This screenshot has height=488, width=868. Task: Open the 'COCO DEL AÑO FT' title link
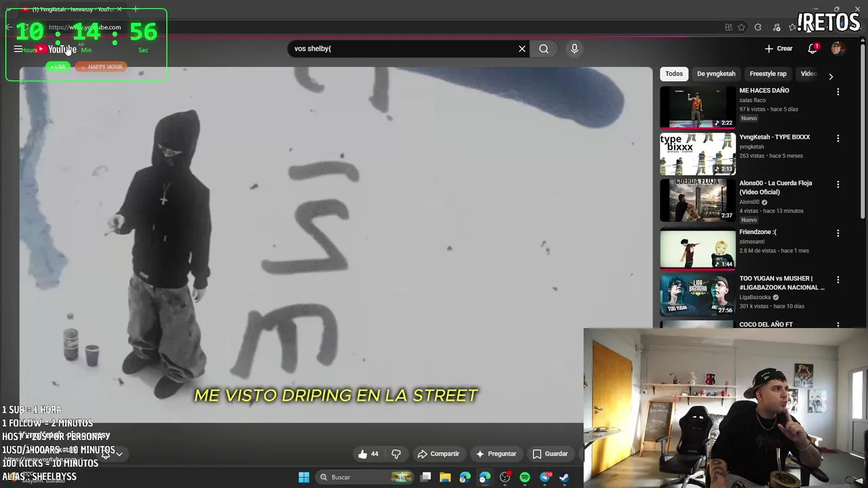coord(766,325)
